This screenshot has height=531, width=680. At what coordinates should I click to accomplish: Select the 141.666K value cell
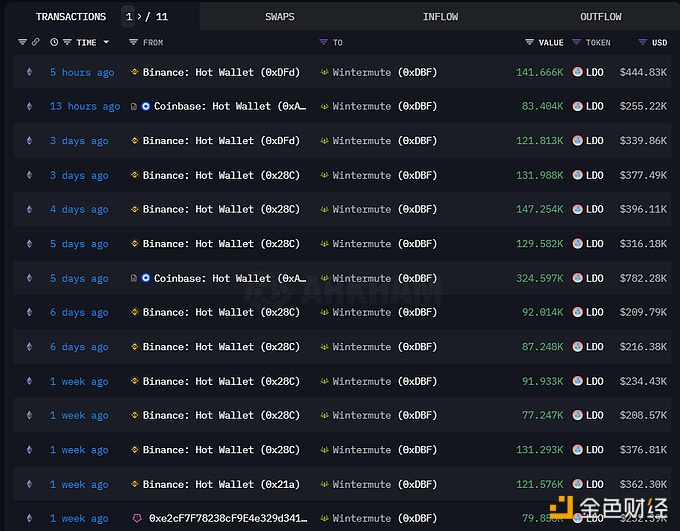tap(539, 72)
